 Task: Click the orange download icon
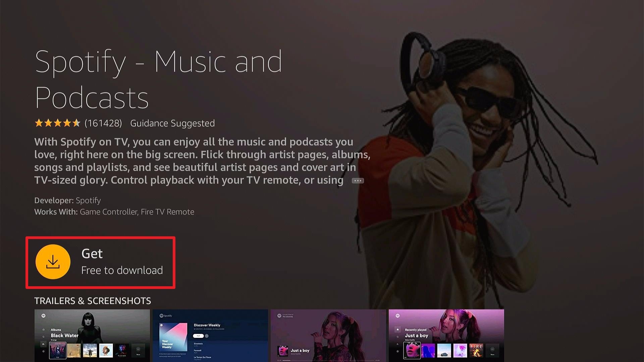[x=53, y=262]
